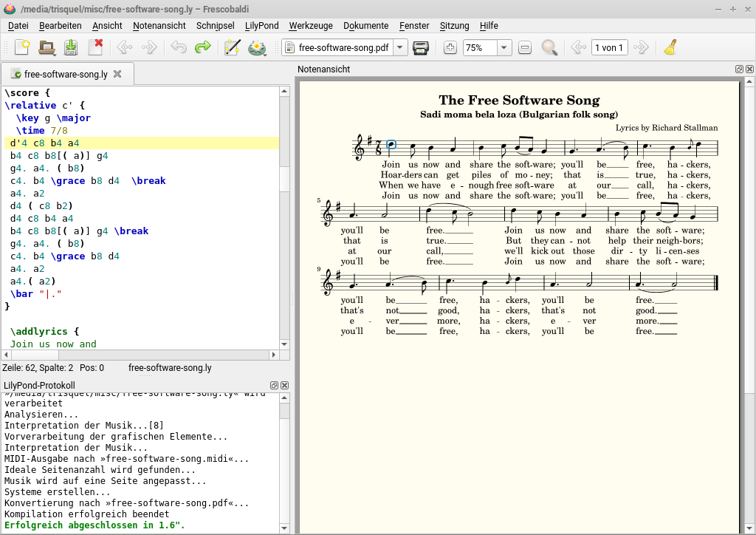
Task: Click the '\key g \major' code line
Action: pyautogui.click(x=53, y=117)
